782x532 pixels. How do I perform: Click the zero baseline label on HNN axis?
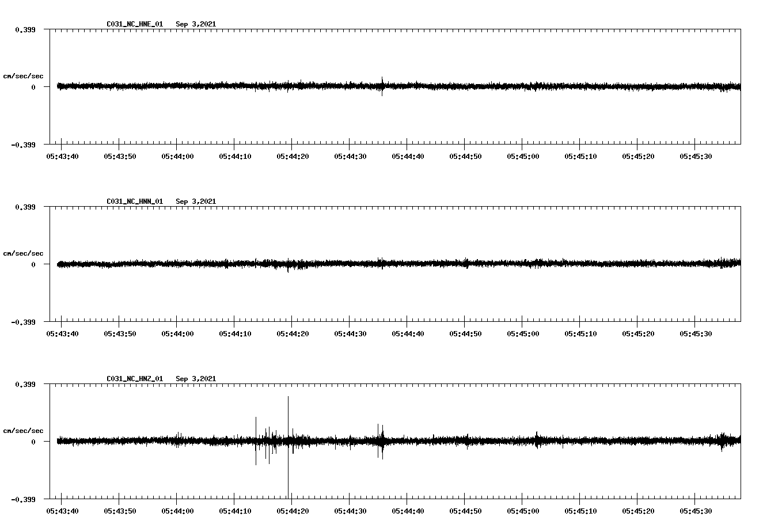pyautogui.click(x=33, y=264)
